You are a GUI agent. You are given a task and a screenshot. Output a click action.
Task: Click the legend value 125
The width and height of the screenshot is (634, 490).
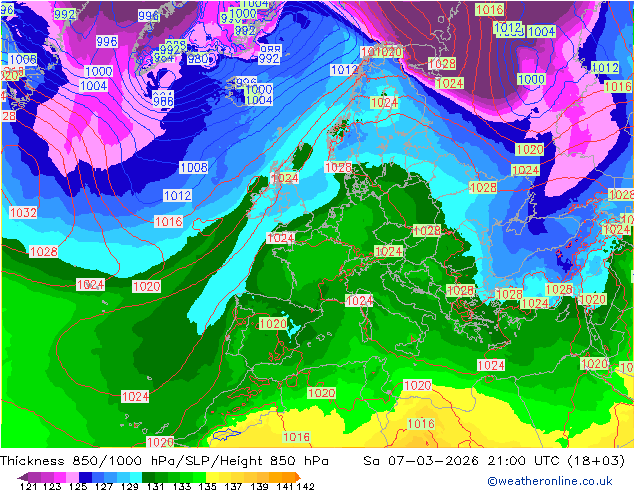click(78, 486)
